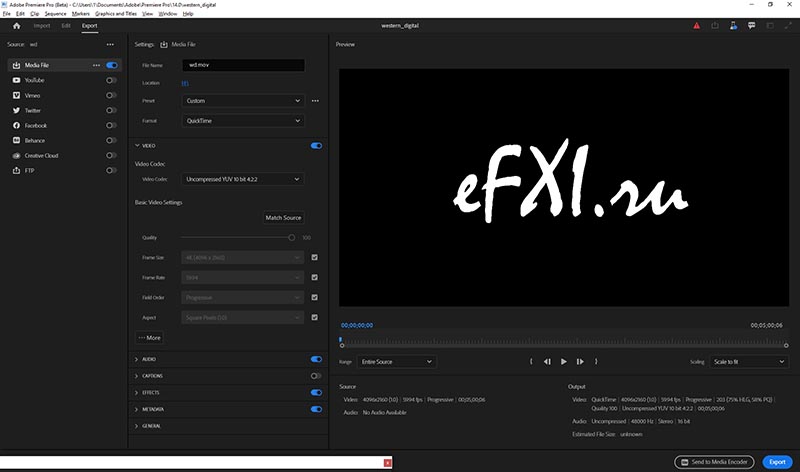Expand the AUDIO section
This screenshot has height=472, width=800.
(x=136, y=359)
